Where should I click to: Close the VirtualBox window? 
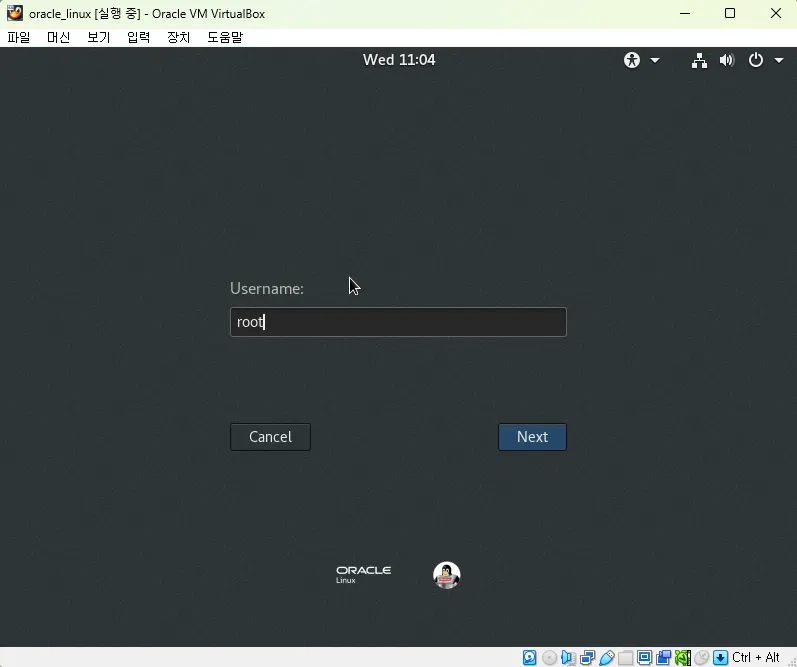pos(776,14)
